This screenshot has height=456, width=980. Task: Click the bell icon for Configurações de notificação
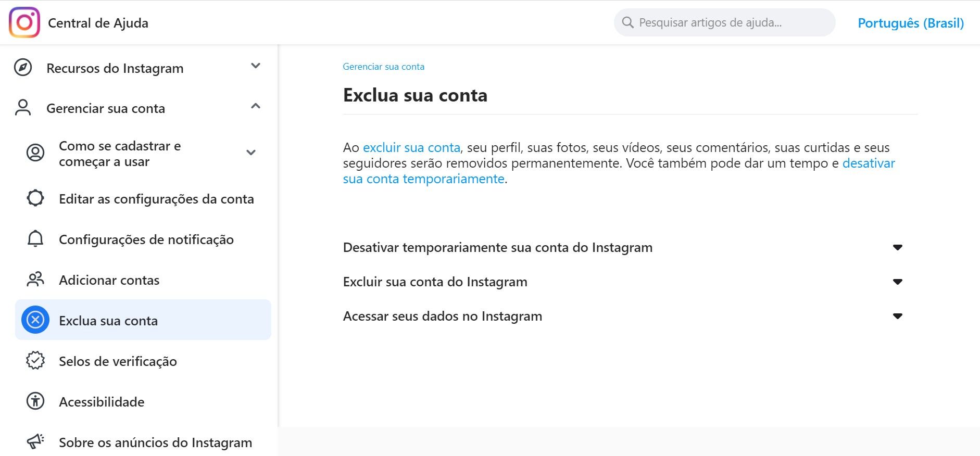[35, 239]
